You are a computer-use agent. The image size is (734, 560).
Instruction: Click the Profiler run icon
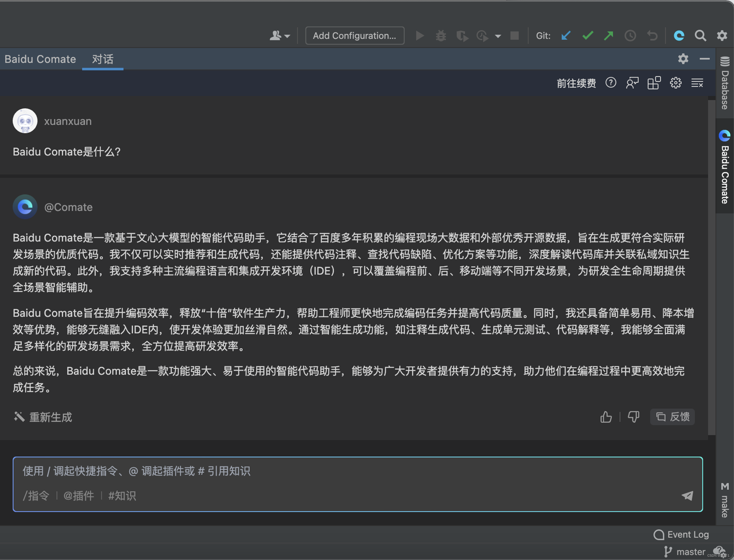482,36
